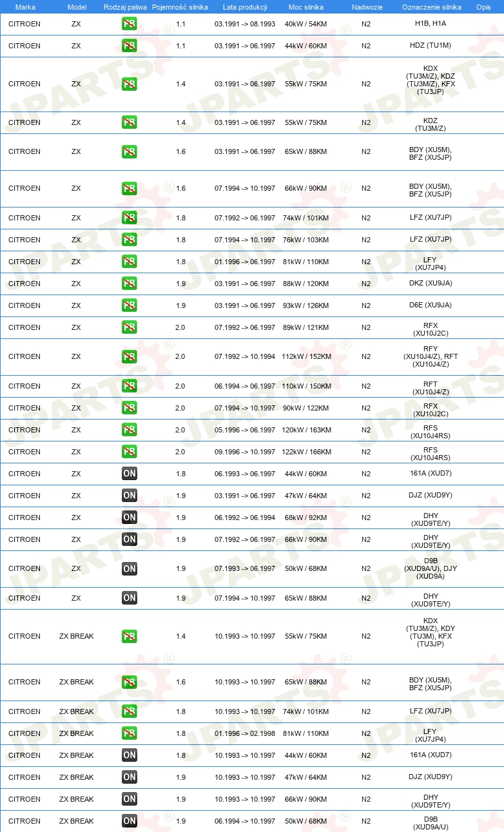Image resolution: width=504 pixels, height=832 pixels.
Task: Click the ON diesel icon in the ZX BREAK 47kW / 64KM row
Action: [x=130, y=777]
